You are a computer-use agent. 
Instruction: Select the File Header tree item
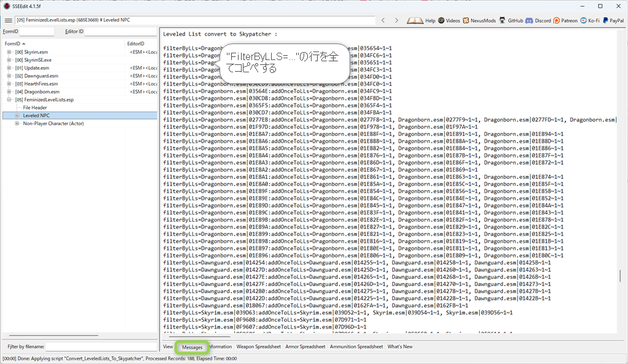click(35, 107)
